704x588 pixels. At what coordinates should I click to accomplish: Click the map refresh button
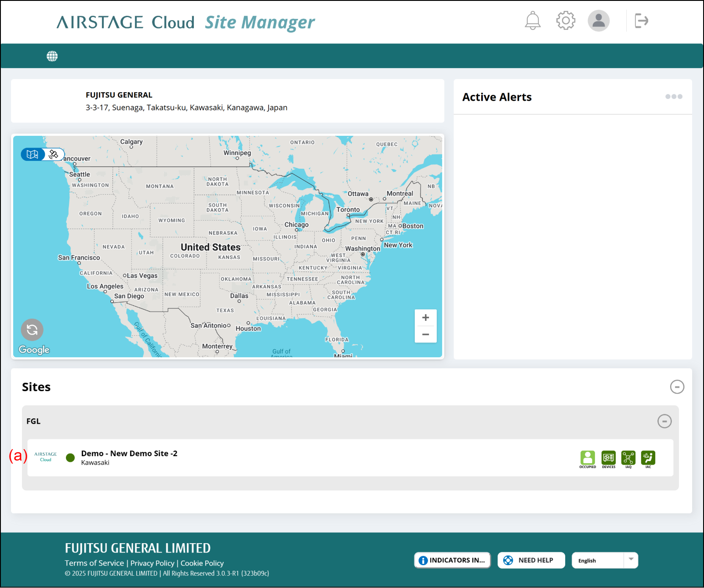pos(32,330)
